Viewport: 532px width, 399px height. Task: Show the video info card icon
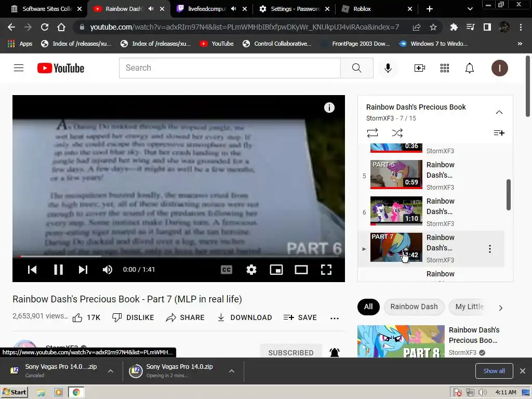[x=329, y=108]
